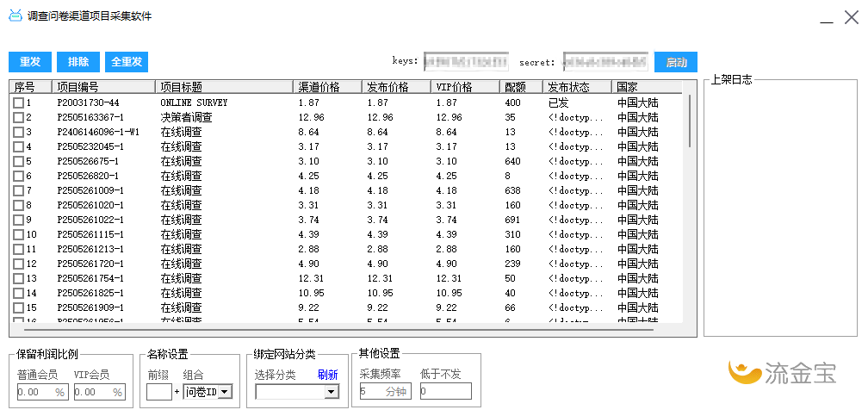The height and width of the screenshot is (416, 868).
Task: Check the box for row 9
Action: pos(19,220)
